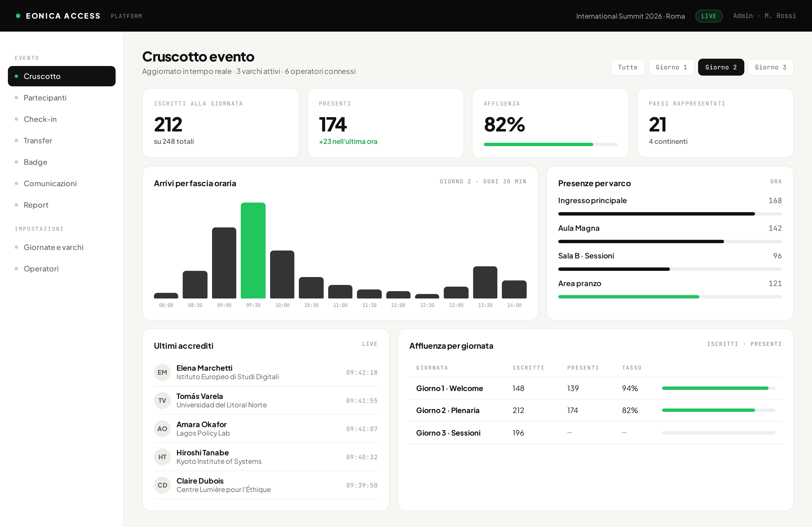Click the timestamp 09:42:18

pos(362,372)
